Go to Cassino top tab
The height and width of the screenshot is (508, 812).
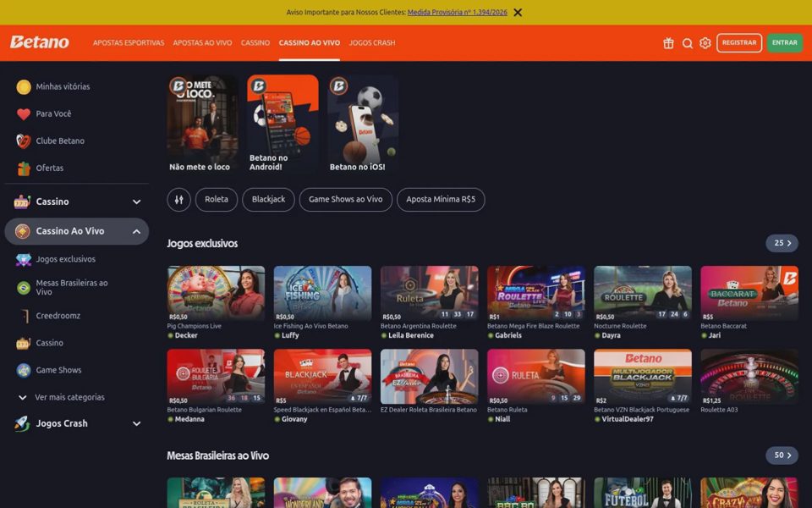point(255,43)
